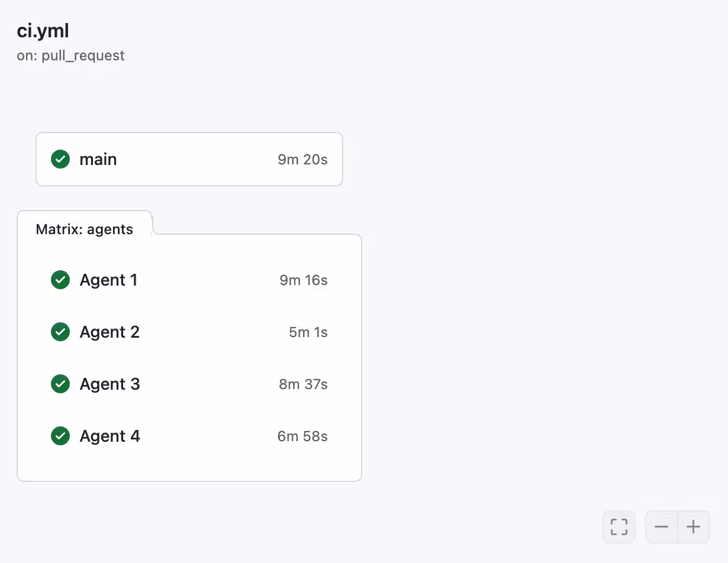Screen dimensions: 728x563
Task: Select the Agent 3 job entry
Action: (x=110, y=384)
